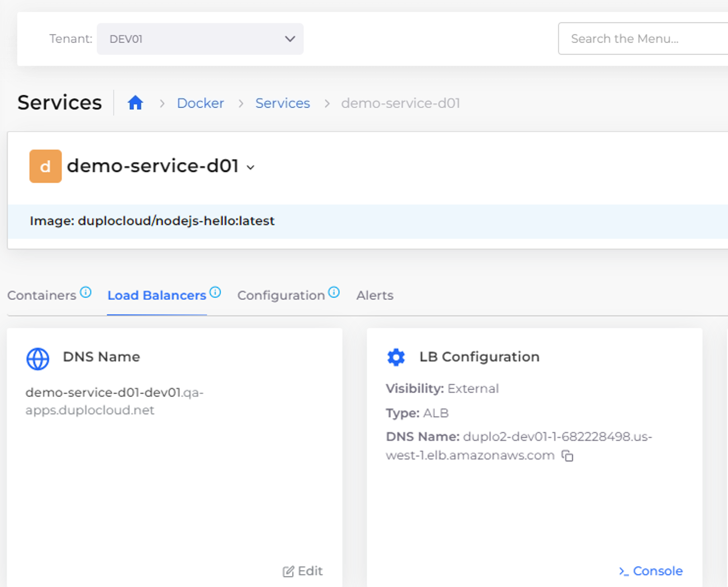Show info icon next to Load Balancers
728x587 pixels.
coord(215,292)
